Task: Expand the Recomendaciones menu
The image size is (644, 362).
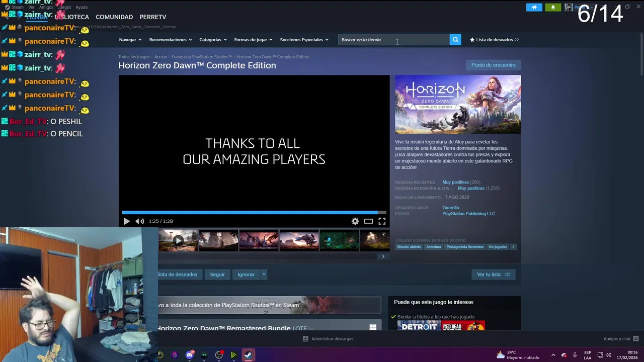Action: 171,40
